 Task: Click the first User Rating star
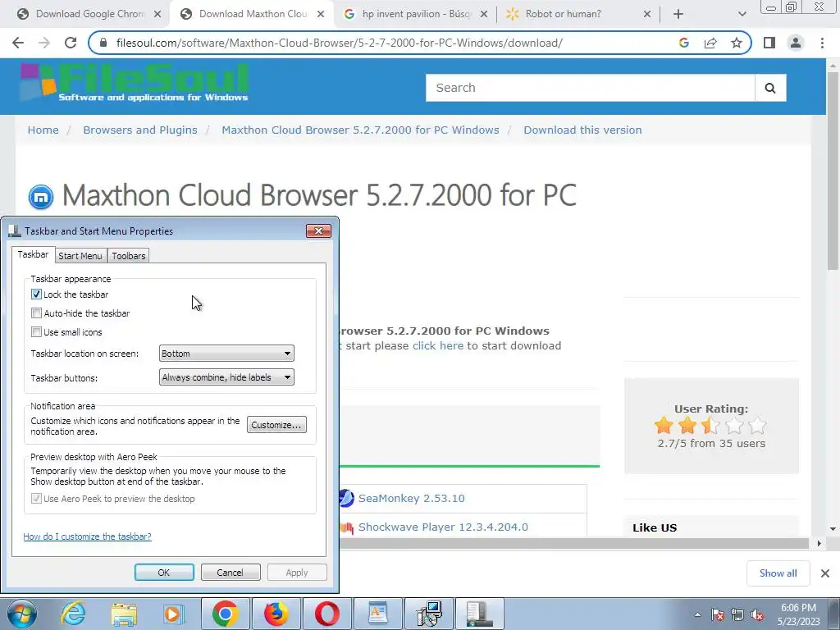[x=664, y=426]
